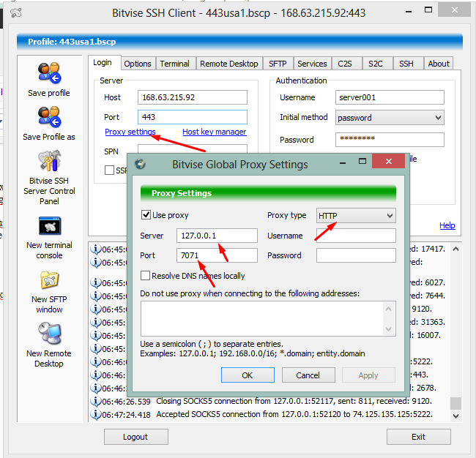
Task: Open the About tab
Action: 439,64
